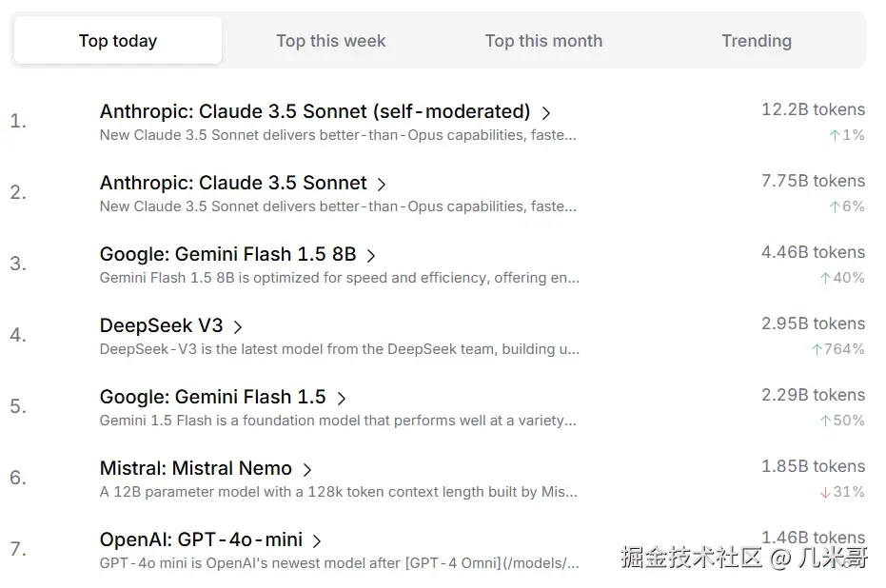The image size is (886, 588).
Task: Expand the chevron next to Gemini Flash 1.5 8B
Action: click(x=371, y=254)
